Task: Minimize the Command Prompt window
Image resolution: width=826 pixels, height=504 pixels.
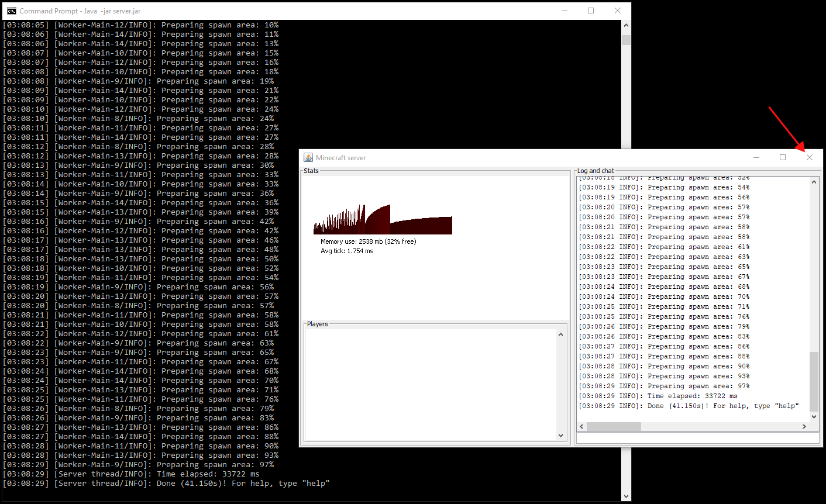Action: 565,11
